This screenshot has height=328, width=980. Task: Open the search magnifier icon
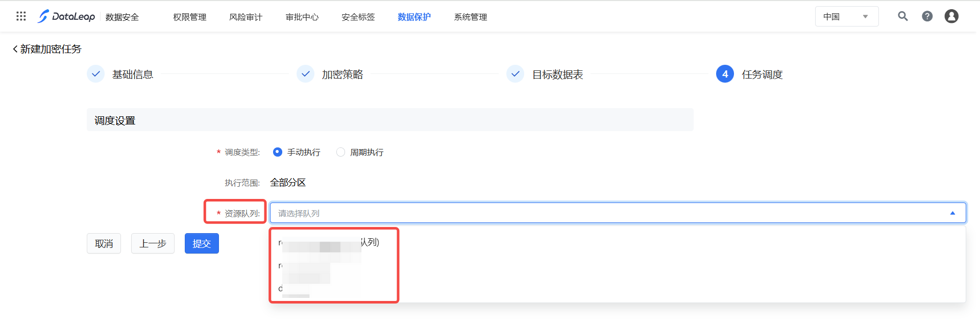pyautogui.click(x=903, y=16)
